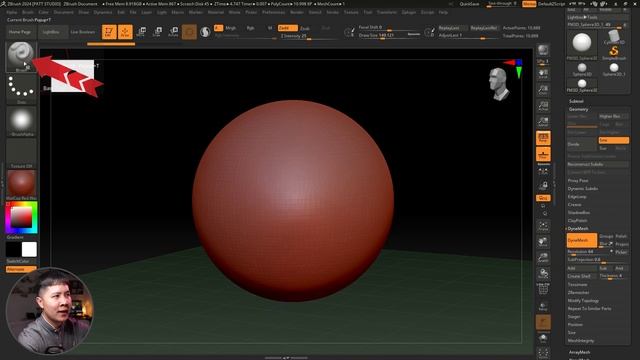This screenshot has width=640, height=360.
Task: Click the Rotate view icon in right shelf
Action: point(543,274)
